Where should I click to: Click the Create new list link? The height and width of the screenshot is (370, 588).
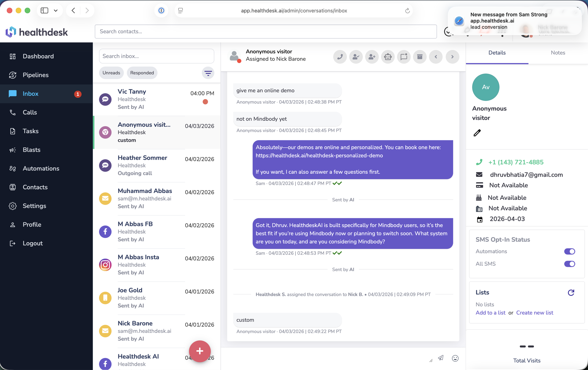[x=535, y=313]
